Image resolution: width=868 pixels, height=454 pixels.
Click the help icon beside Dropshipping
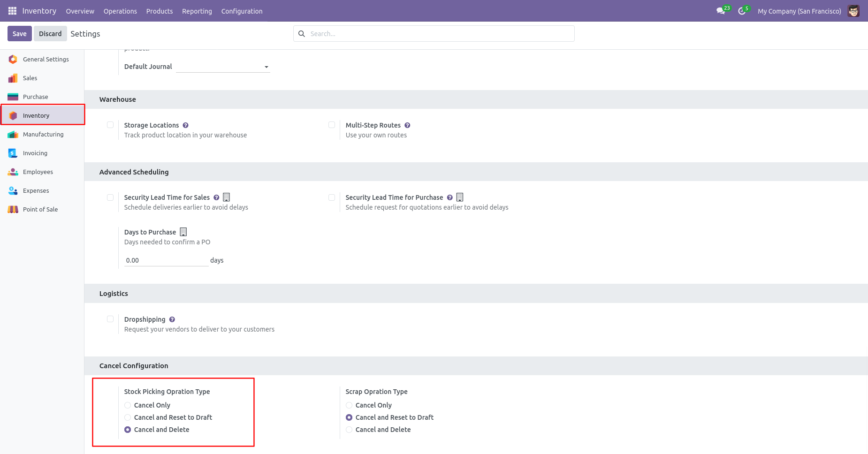[x=172, y=319]
